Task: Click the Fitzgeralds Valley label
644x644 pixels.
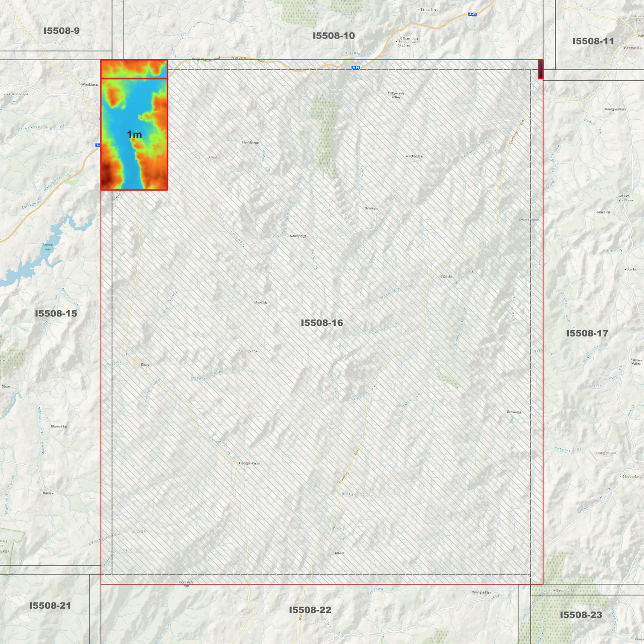Action: click(396, 95)
